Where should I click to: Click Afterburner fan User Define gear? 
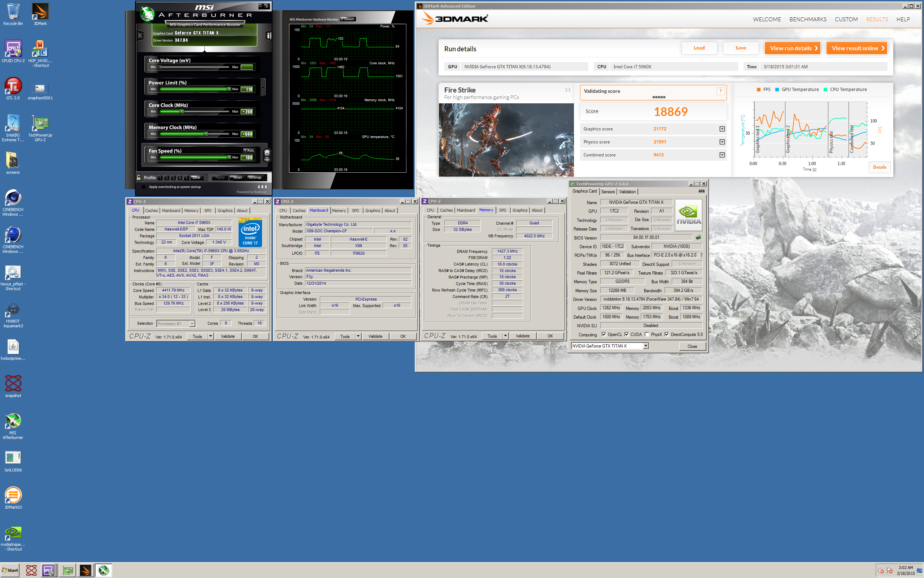pyautogui.click(x=267, y=155)
